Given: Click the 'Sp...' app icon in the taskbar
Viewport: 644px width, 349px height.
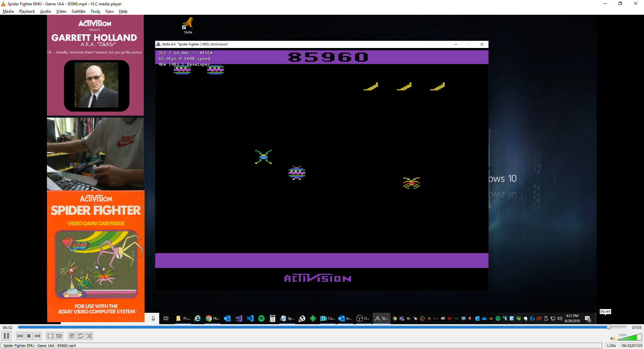Looking at the screenshot, I should pos(287,318).
